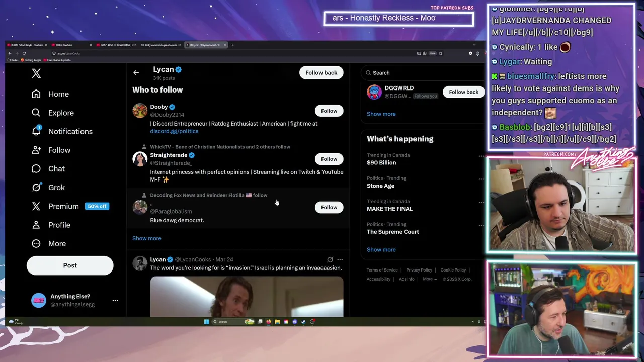The height and width of the screenshot is (362, 644).
Task: Bookmark the page with the star icon
Action: click(x=440, y=53)
